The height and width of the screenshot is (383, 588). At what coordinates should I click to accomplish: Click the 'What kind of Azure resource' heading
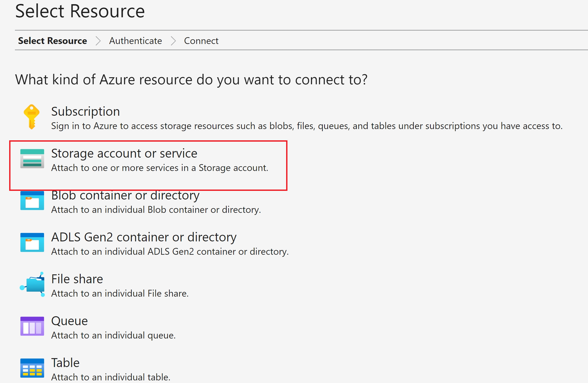click(x=191, y=80)
